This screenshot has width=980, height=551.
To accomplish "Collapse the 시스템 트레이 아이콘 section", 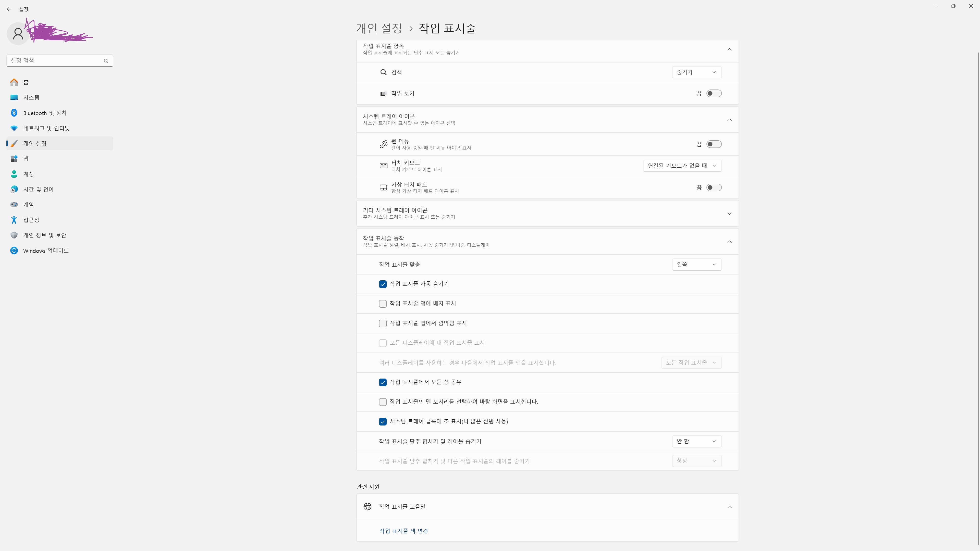I will 729,120.
